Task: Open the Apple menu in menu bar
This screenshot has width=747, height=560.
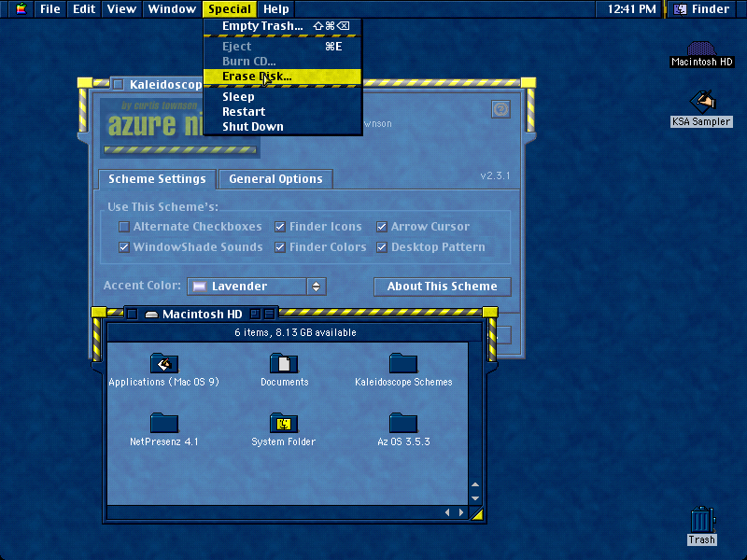Action: pyautogui.click(x=21, y=9)
